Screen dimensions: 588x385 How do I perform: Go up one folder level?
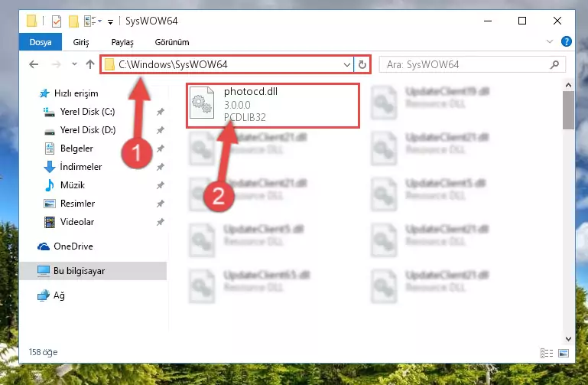(90, 64)
